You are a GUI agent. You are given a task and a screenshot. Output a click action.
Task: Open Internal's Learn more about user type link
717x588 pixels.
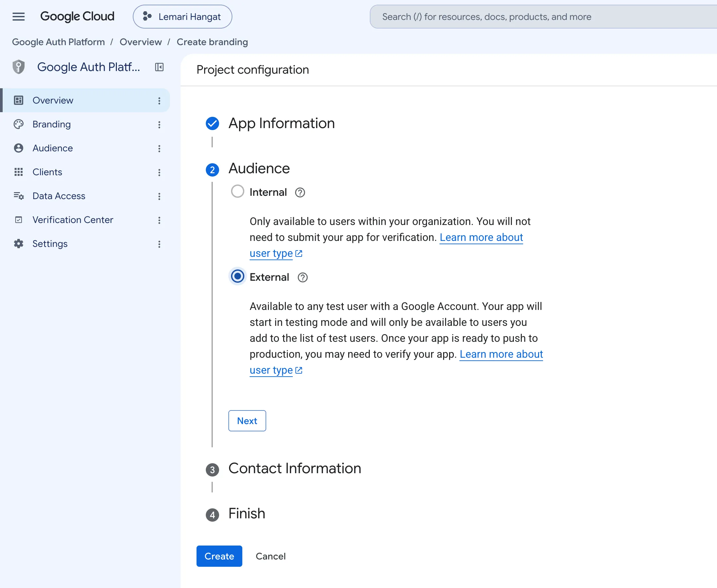[481, 238]
